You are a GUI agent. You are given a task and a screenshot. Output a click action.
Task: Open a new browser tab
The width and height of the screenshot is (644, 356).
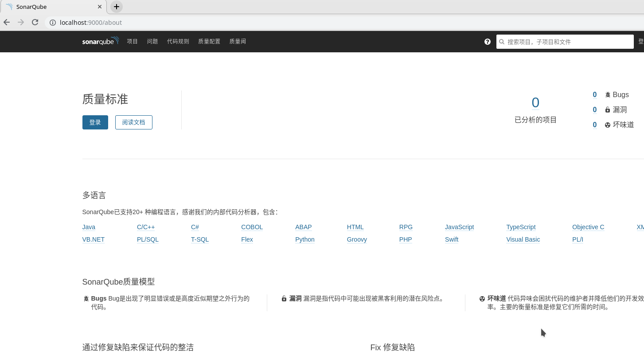point(116,7)
